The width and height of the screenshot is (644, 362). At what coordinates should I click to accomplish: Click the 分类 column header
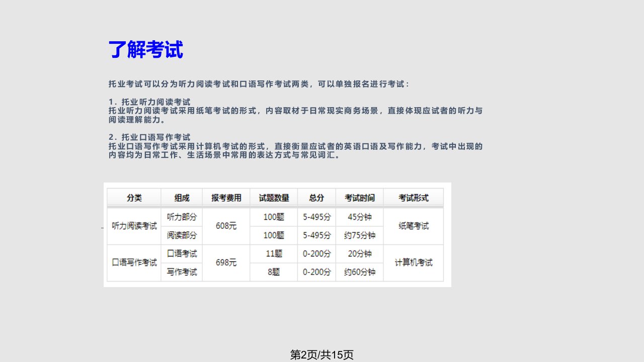point(134,198)
